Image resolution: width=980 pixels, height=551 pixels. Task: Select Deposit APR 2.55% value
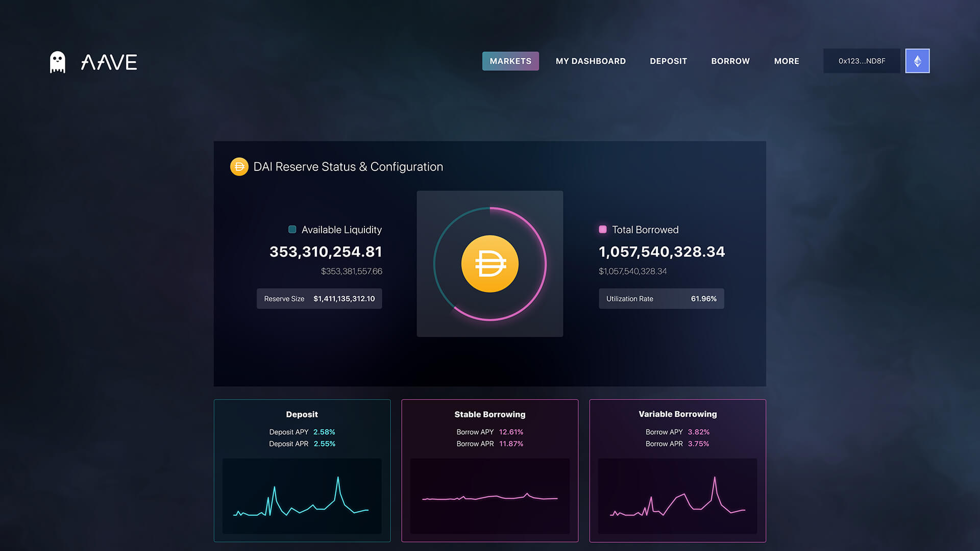click(324, 444)
